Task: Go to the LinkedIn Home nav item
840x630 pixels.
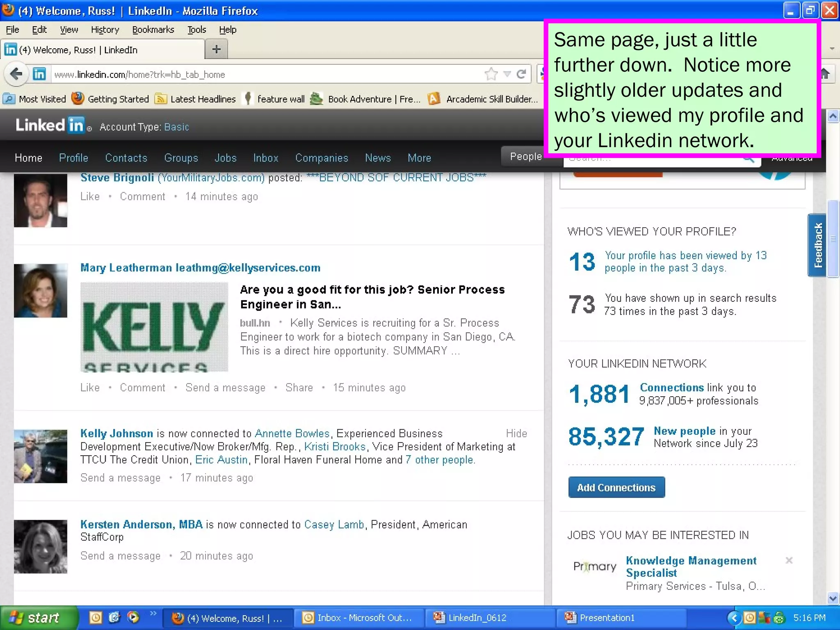Action: [28, 158]
